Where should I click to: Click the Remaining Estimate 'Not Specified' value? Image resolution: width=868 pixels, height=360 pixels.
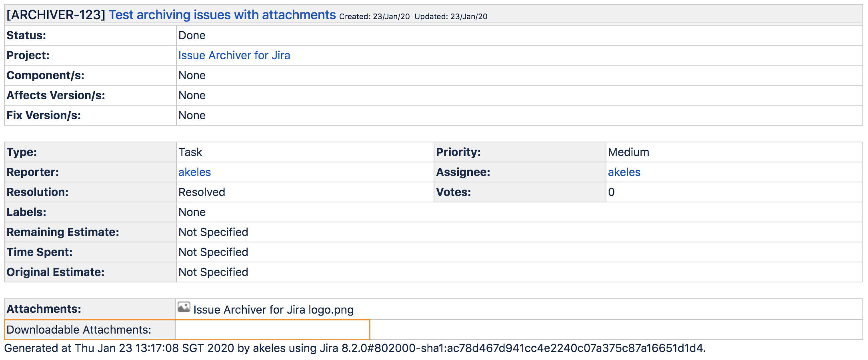pyautogui.click(x=213, y=232)
